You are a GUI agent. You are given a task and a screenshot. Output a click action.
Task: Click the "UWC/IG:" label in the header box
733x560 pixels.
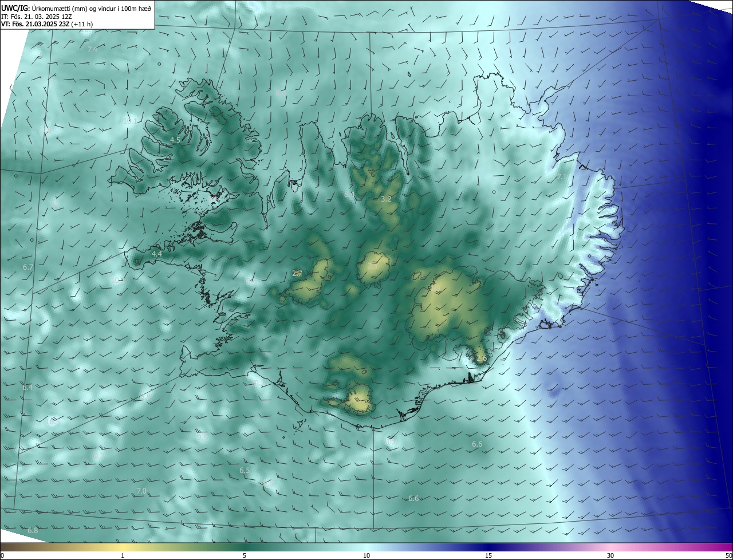coord(15,8)
